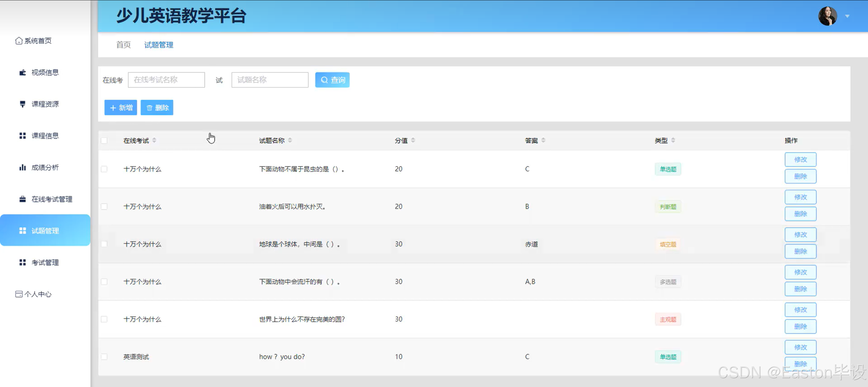Open 课程信息 menu item
The height and width of the screenshot is (387, 868).
pos(45,136)
